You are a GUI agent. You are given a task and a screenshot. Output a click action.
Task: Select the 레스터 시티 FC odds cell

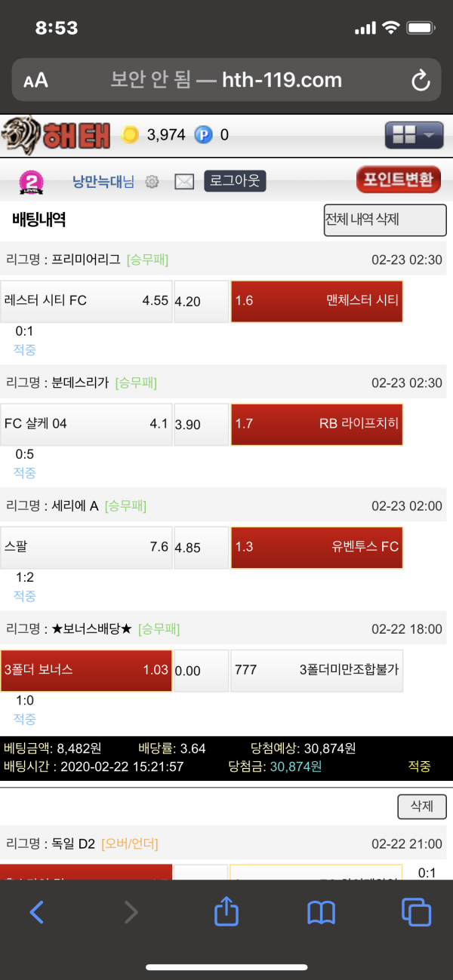pyautogui.click(x=86, y=301)
